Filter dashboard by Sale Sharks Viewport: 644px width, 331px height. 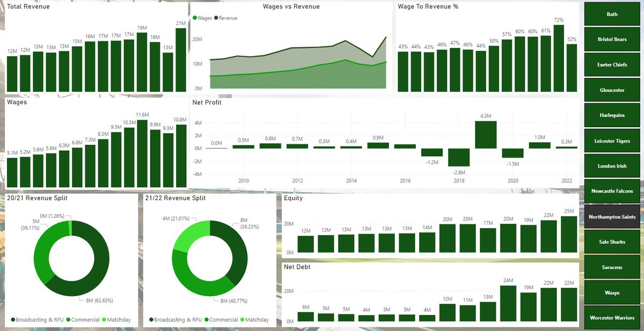click(612, 242)
